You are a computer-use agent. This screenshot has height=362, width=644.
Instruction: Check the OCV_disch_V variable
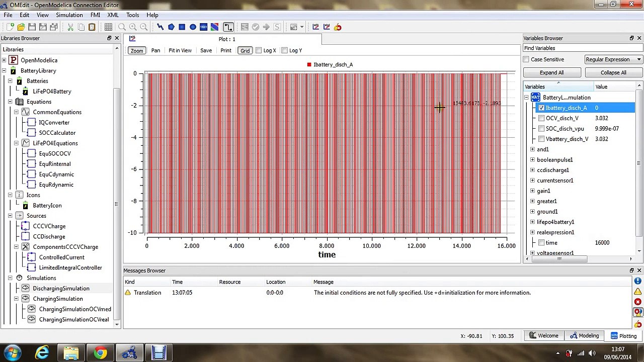point(541,118)
